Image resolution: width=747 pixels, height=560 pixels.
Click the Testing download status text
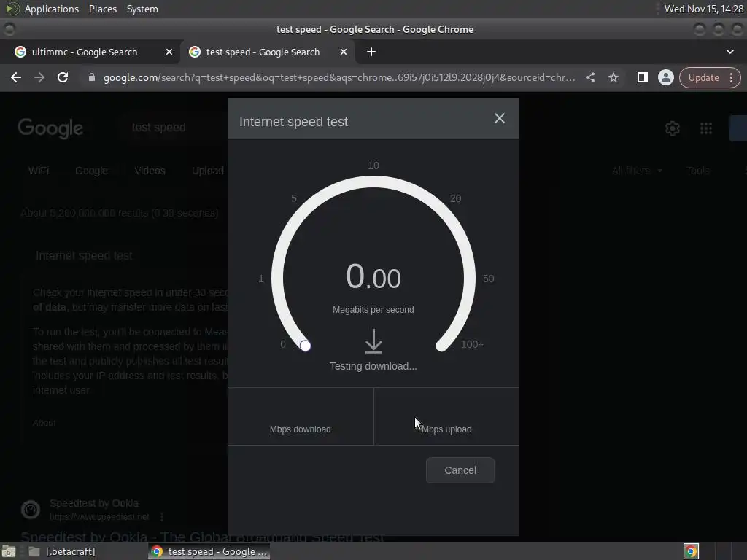tap(373, 366)
